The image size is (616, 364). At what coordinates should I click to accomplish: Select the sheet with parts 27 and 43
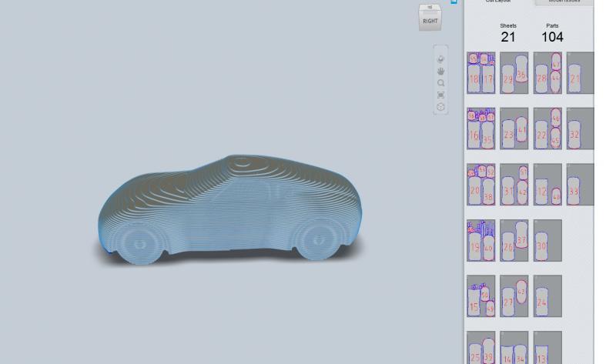click(x=514, y=296)
